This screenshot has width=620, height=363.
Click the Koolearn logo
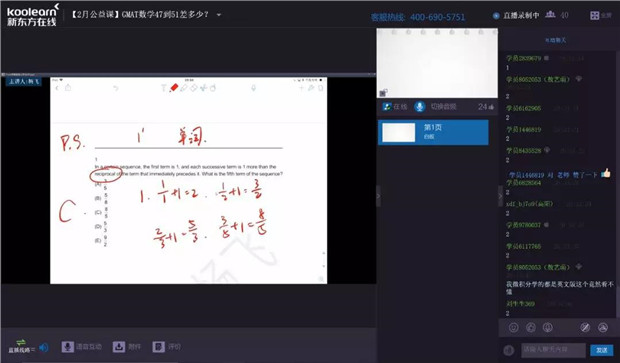[x=32, y=15]
